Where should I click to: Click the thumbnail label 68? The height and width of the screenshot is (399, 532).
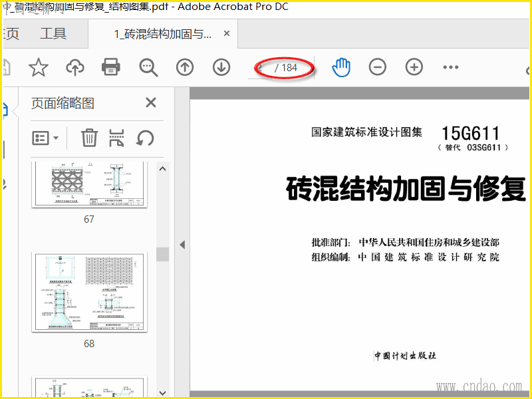point(89,343)
